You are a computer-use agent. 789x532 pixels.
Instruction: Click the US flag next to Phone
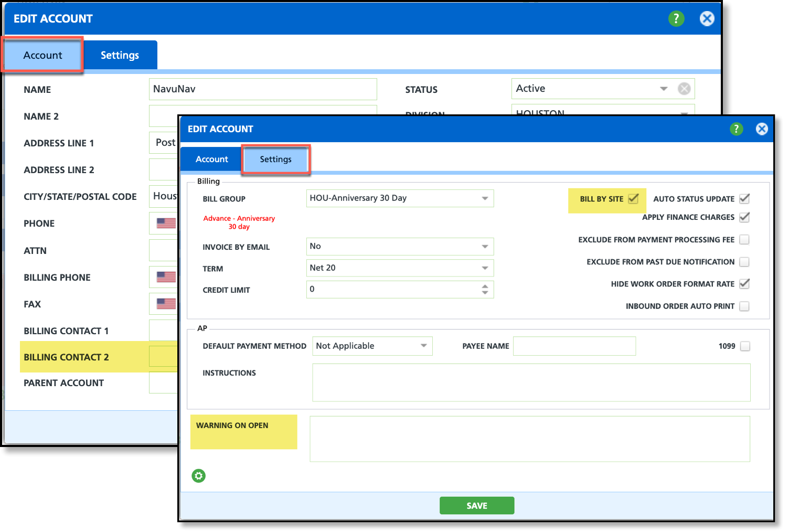pyautogui.click(x=166, y=223)
